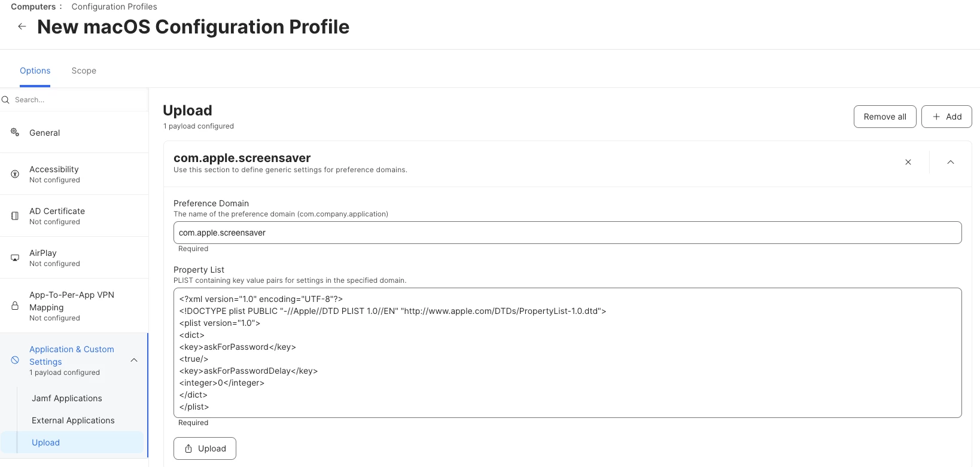Click the Upload button below property list
This screenshot has width=980, height=467.
pyautogui.click(x=205, y=448)
